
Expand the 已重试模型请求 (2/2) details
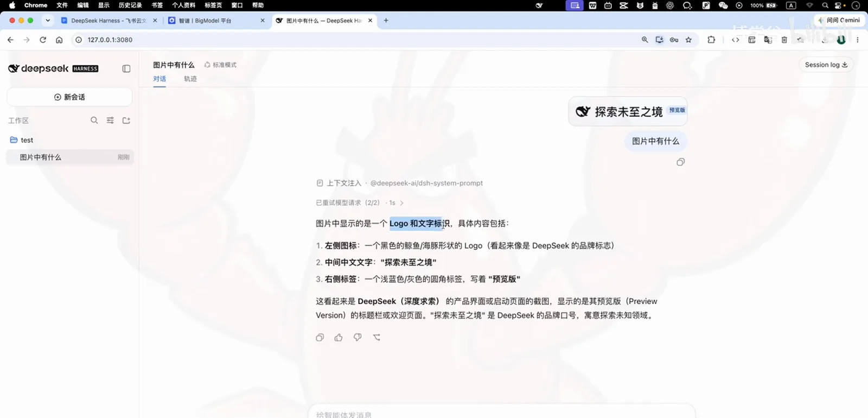[x=360, y=202]
